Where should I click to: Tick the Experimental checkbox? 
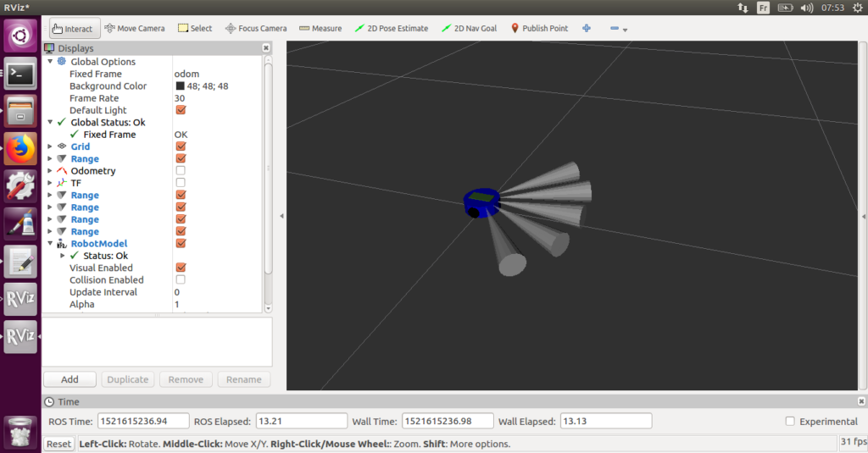[x=790, y=422]
